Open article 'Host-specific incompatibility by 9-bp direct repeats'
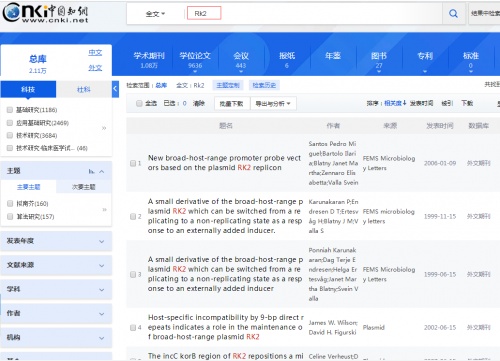This screenshot has height=361, width=500. (226, 327)
